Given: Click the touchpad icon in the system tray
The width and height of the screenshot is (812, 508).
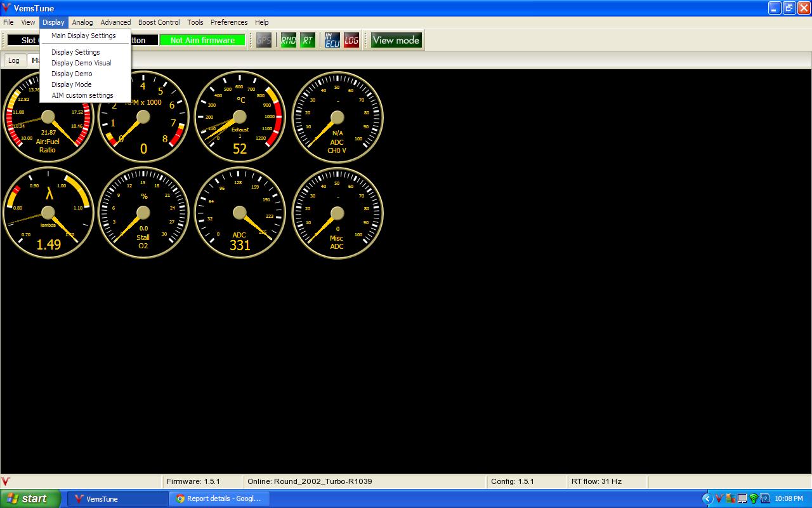Looking at the screenshot, I should [742, 498].
